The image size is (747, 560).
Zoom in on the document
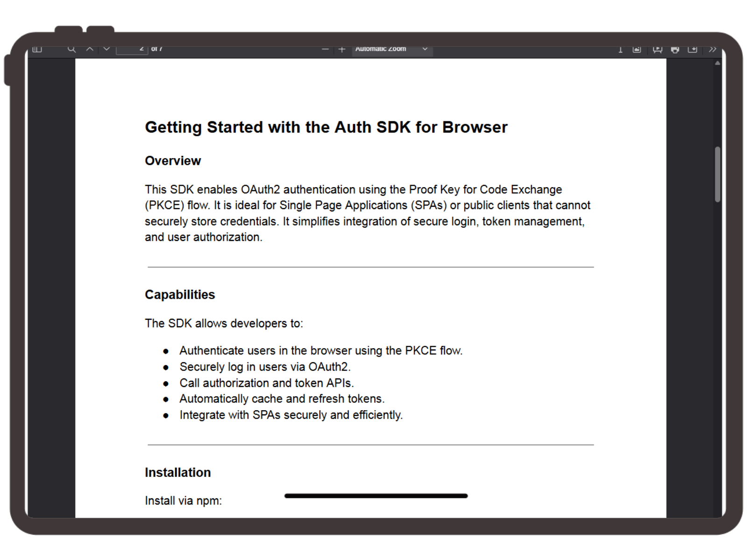342,49
